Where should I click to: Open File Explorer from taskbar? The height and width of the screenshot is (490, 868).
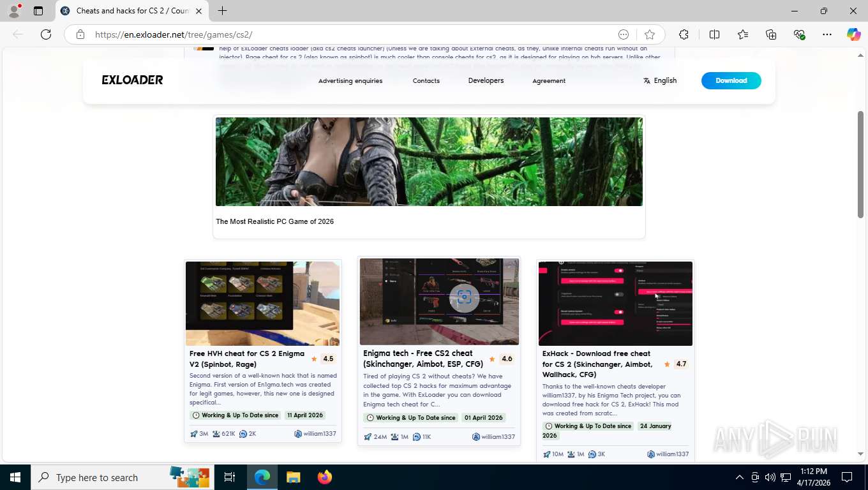pyautogui.click(x=293, y=477)
